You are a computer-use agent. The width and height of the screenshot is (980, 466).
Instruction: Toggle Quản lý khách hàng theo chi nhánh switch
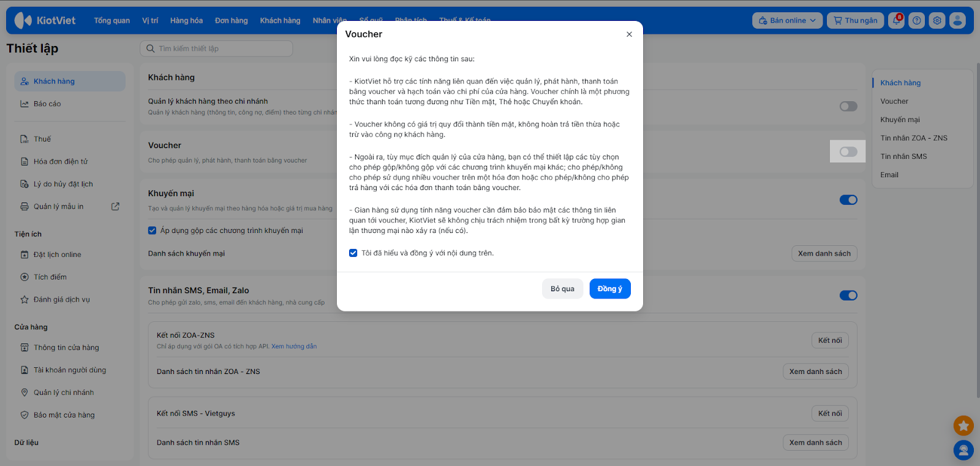[848, 107]
